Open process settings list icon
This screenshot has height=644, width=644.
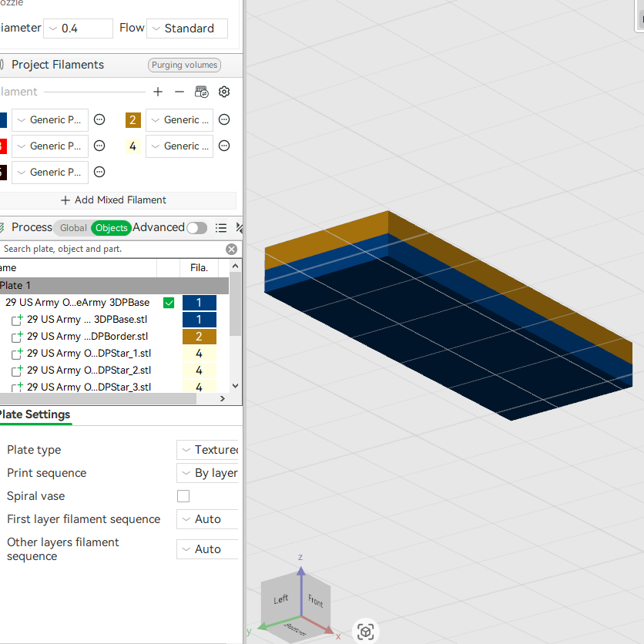point(221,228)
